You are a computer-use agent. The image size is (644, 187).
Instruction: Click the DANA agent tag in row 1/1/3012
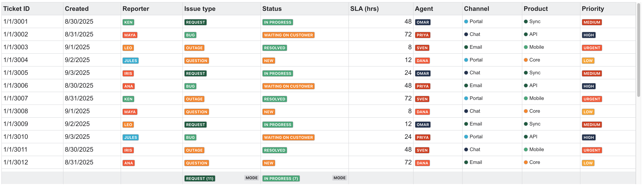(422, 163)
